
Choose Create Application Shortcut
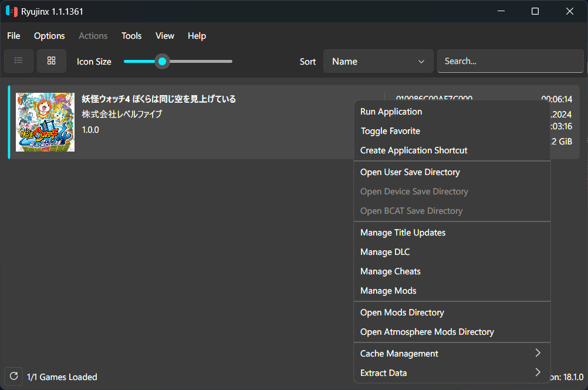point(452,150)
